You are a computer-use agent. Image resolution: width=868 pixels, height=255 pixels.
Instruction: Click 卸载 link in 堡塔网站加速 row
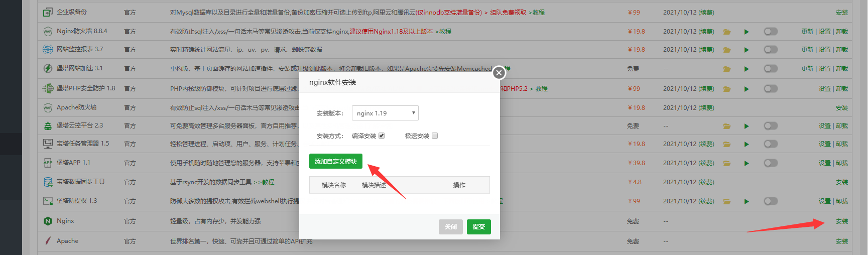[842, 69]
